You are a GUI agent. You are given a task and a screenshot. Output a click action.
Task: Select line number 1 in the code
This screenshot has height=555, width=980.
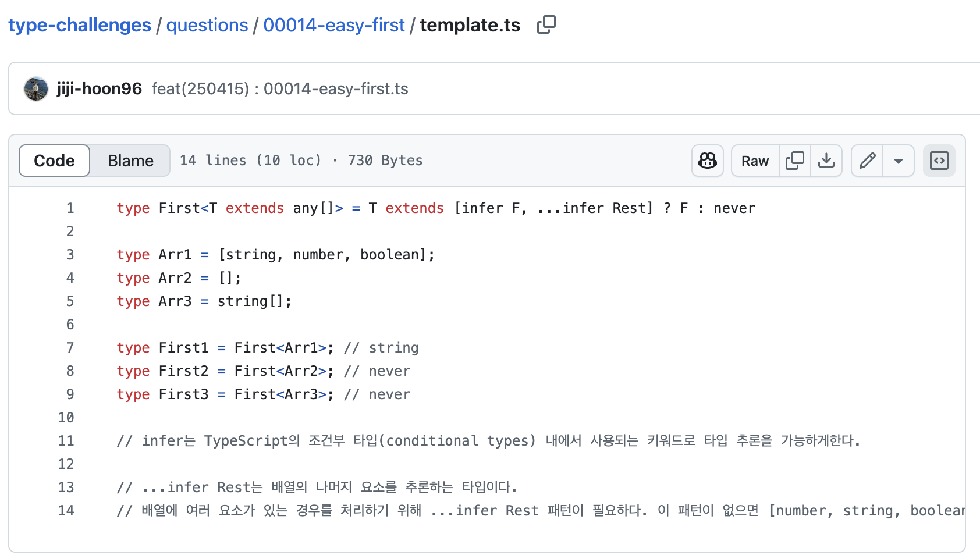[x=70, y=208]
